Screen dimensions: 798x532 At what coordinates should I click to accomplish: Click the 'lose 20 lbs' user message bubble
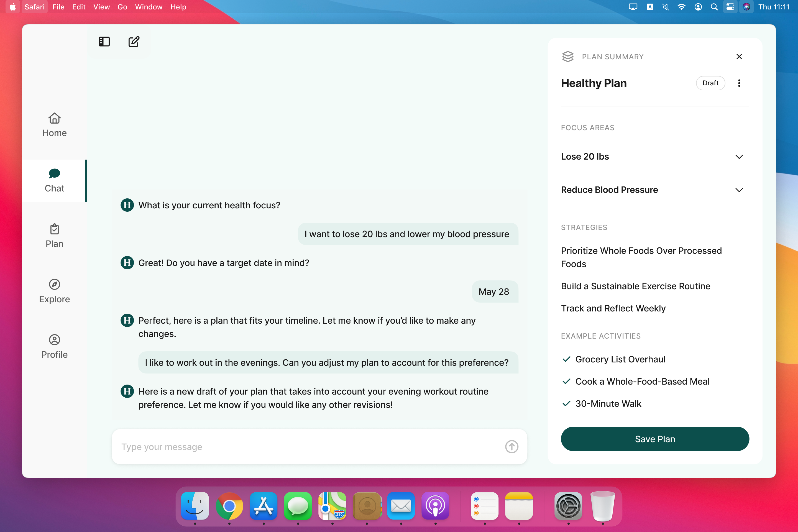coord(408,234)
